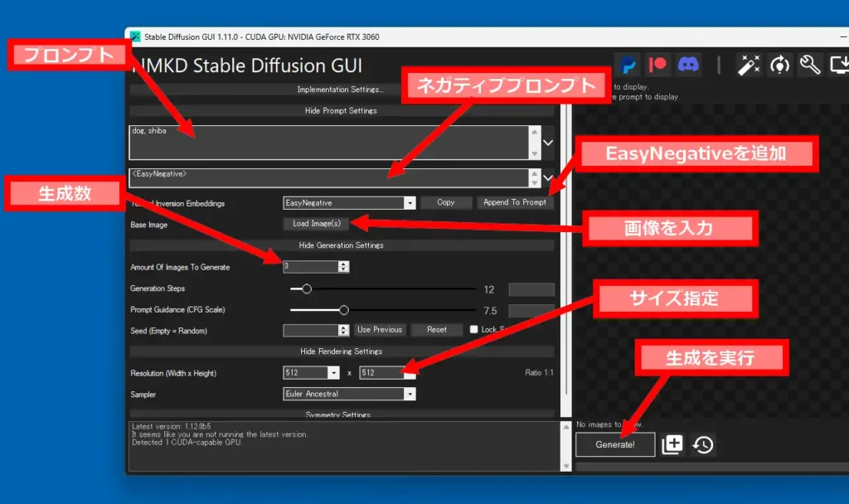Click the Reset seed button

coord(437,330)
